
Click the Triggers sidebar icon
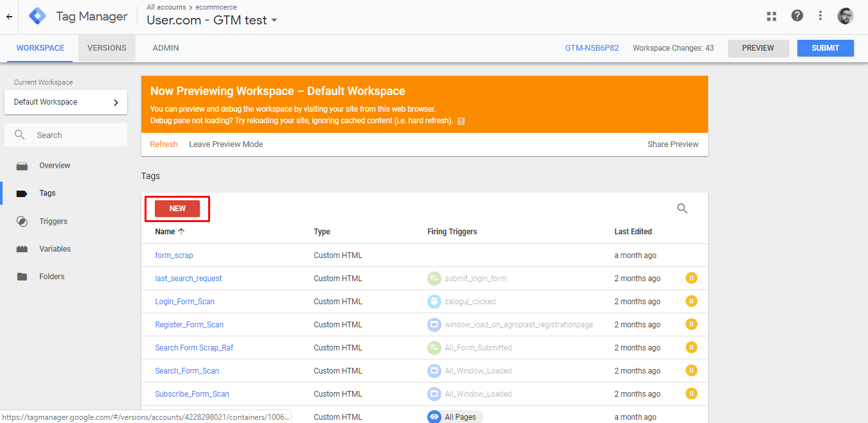pos(22,221)
